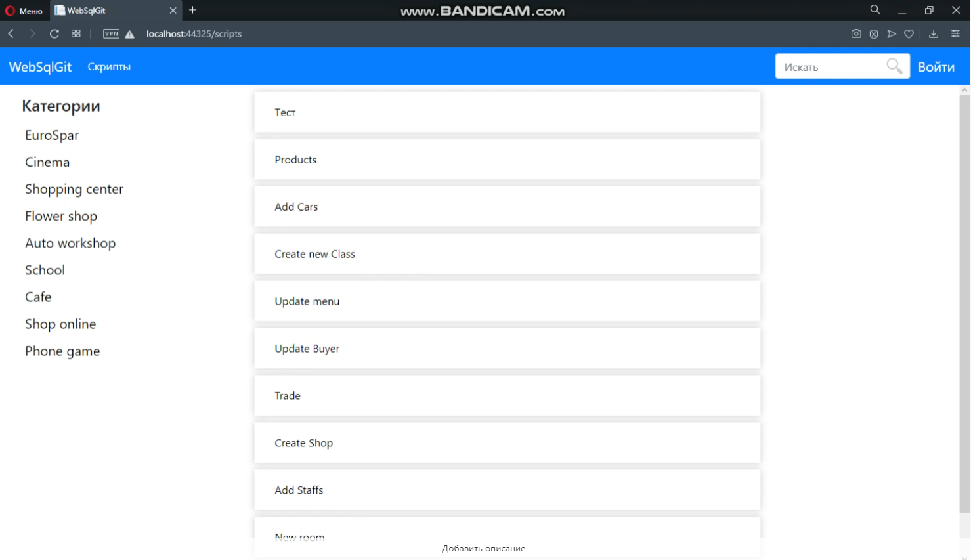This screenshot has height=560, width=971.
Task: Select the Shop online category
Action: [60, 324]
